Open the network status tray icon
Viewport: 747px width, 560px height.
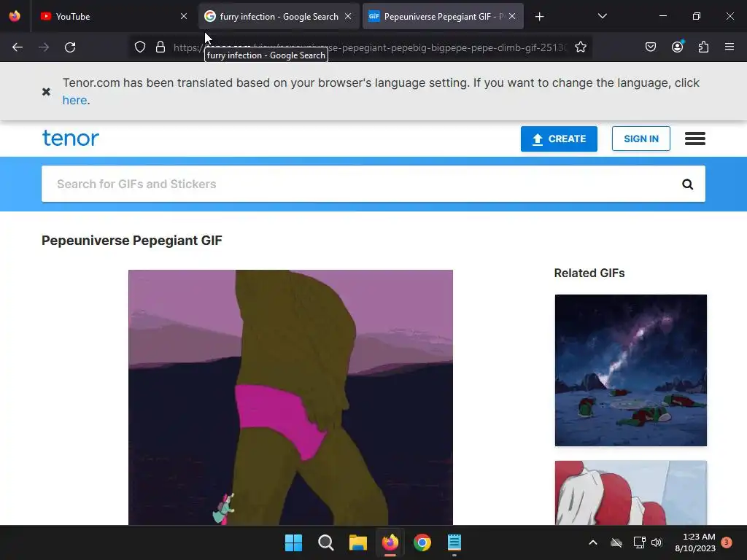pyautogui.click(x=639, y=542)
